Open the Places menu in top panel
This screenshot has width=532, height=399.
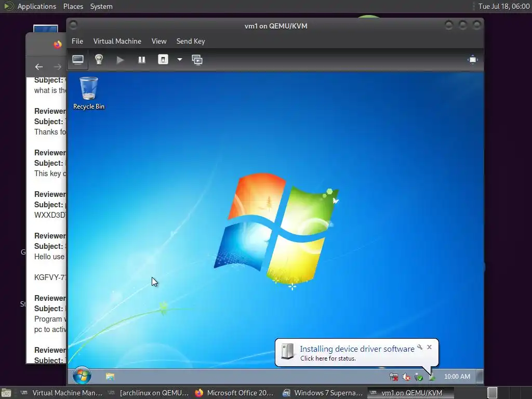click(73, 6)
